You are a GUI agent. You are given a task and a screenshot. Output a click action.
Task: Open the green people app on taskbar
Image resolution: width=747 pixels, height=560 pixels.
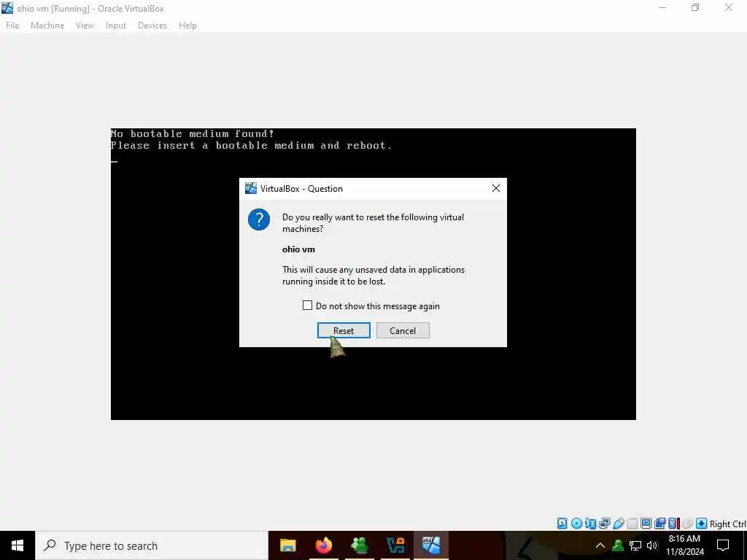coord(359,545)
